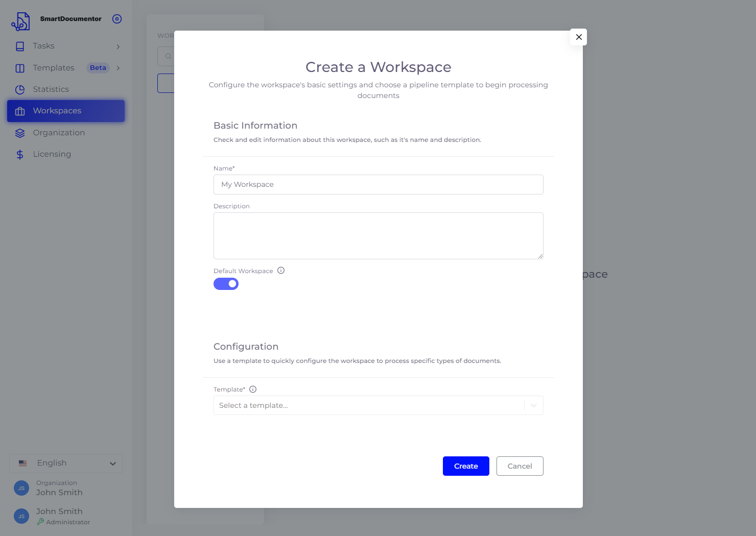The width and height of the screenshot is (756, 536).
Task: Click the John Smith organization avatar
Action: pos(21,488)
